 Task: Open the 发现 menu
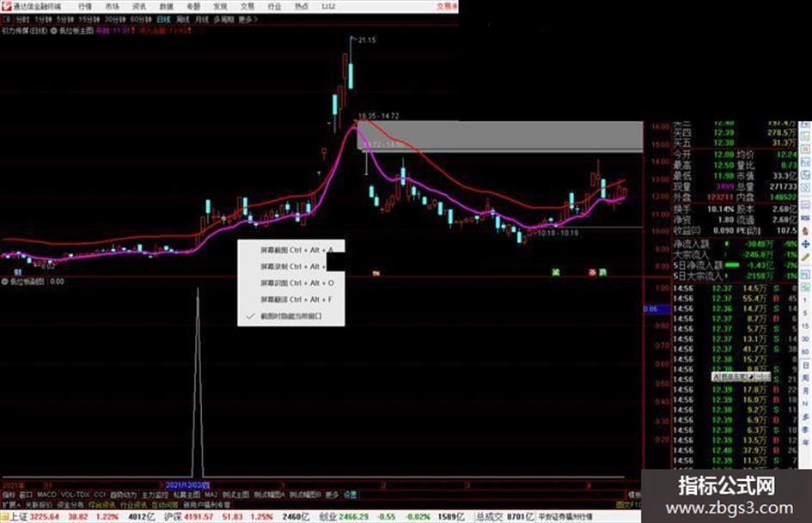pos(220,7)
